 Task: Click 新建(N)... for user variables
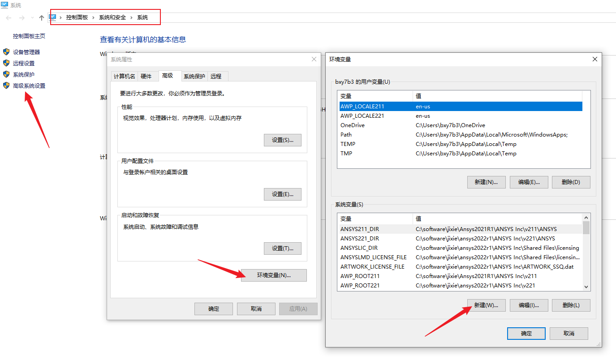[x=487, y=182]
